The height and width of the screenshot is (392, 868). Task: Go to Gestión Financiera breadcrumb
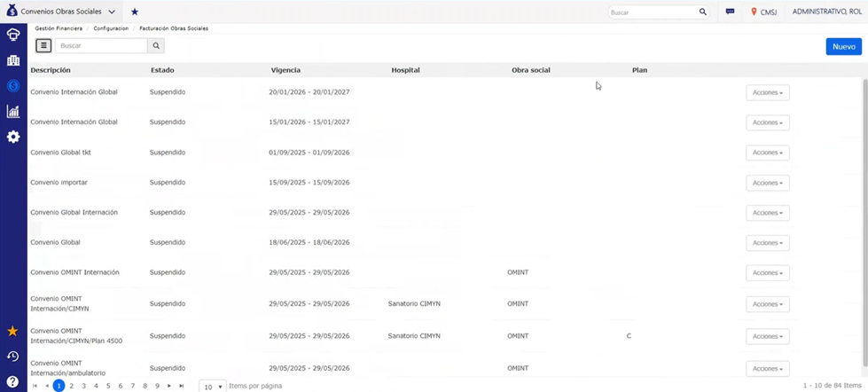pyautogui.click(x=59, y=28)
